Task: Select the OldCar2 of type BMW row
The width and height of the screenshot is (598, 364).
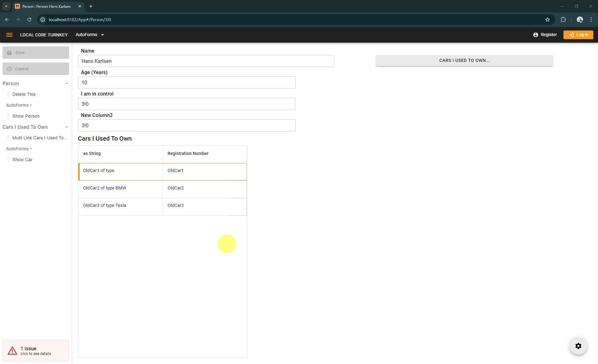Action: coord(120,188)
